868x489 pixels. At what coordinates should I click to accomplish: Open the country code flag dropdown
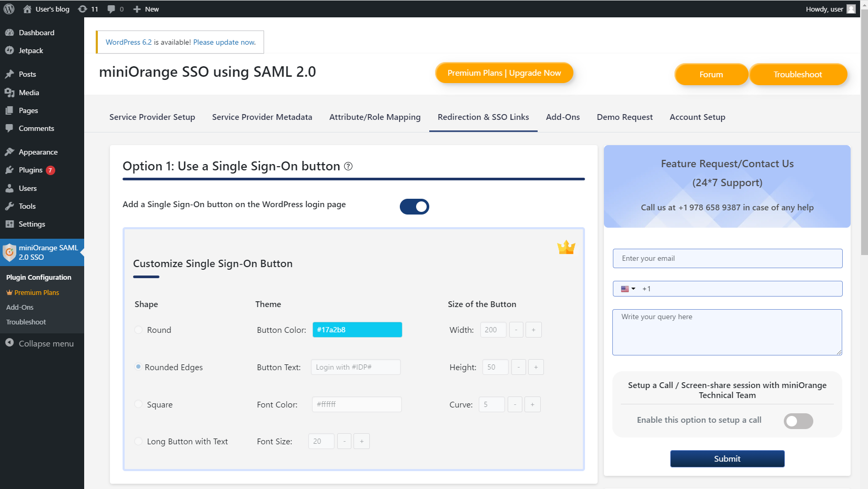point(627,288)
